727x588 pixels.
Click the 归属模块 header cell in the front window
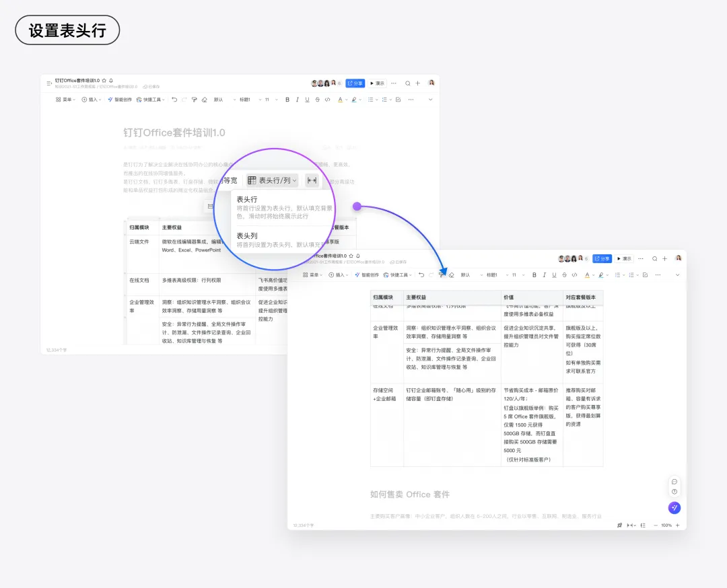click(x=387, y=297)
